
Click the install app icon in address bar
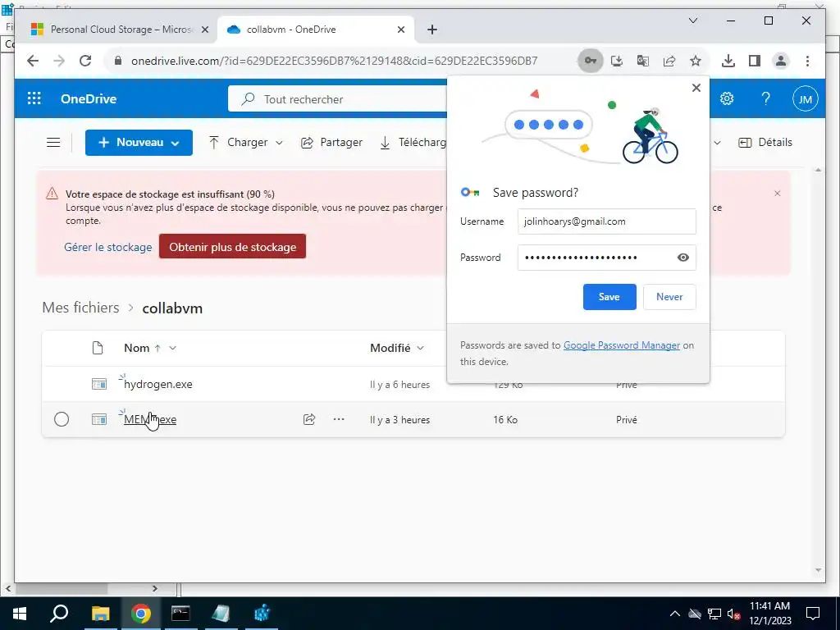(x=617, y=61)
